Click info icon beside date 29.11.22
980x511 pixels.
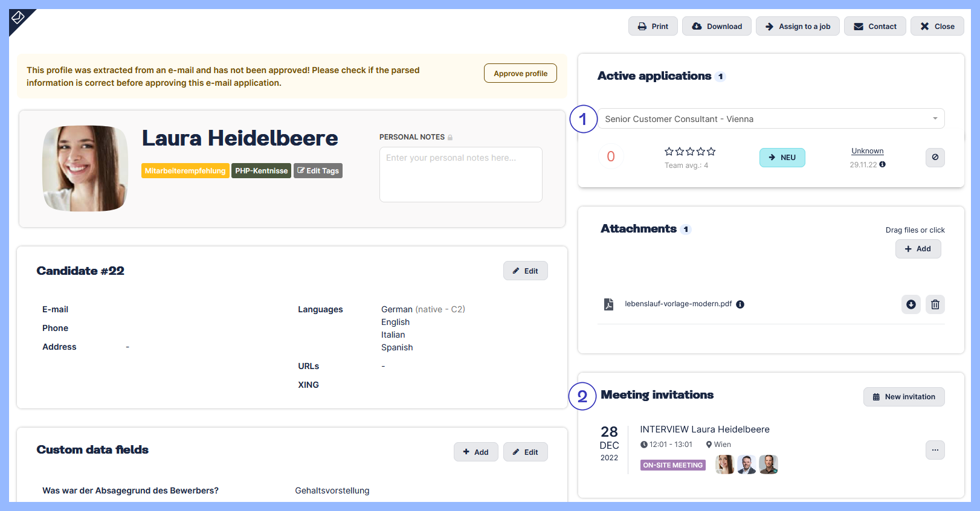click(882, 164)
